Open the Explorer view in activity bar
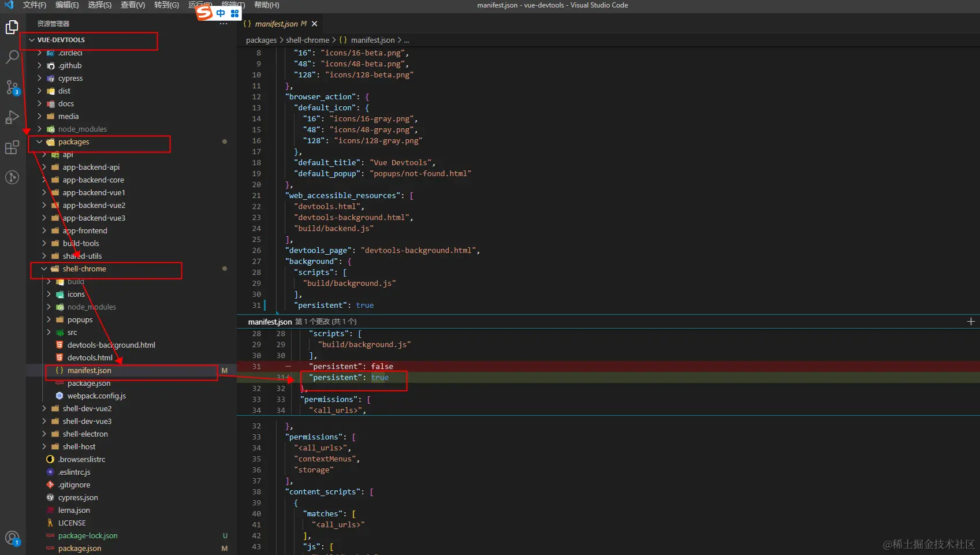The width and height of the screenshot is (980, 555). pyautogui.click(x=12, y=27)
